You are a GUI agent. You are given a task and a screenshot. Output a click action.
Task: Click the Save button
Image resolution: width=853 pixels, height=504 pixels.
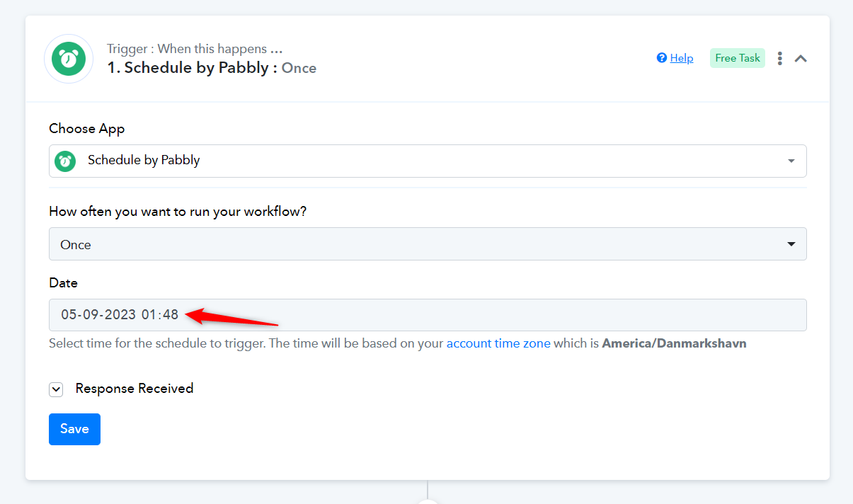[x=74, y=429]
